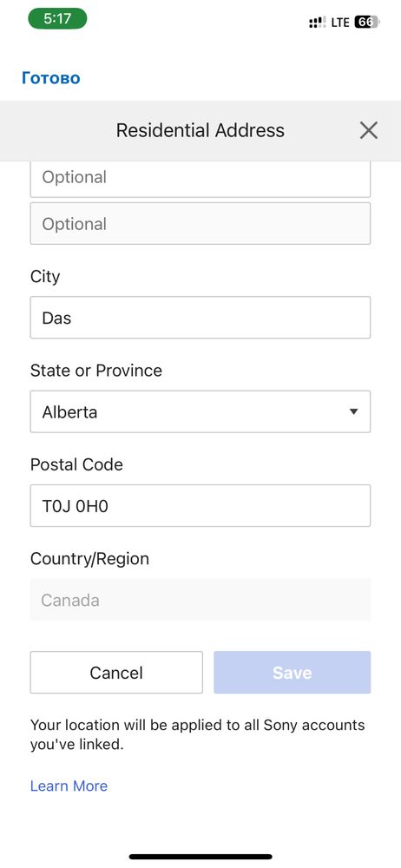Tap the battery indicator icon

[x=366, y=23]
